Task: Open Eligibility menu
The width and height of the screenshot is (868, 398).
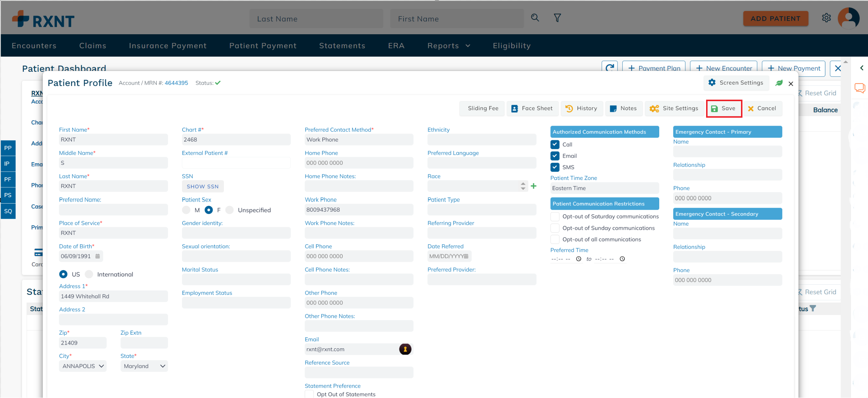Action: 512,46
